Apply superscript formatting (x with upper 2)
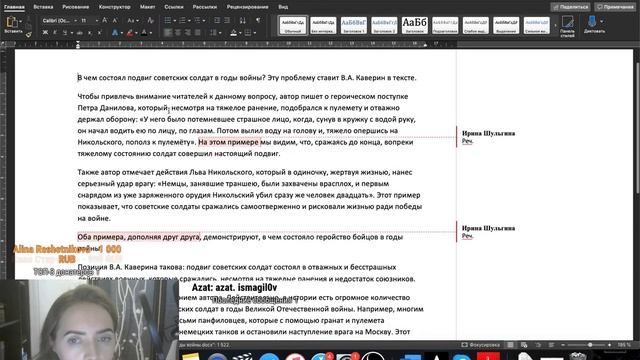The image size is (640, 360). (x=99, y=33)
